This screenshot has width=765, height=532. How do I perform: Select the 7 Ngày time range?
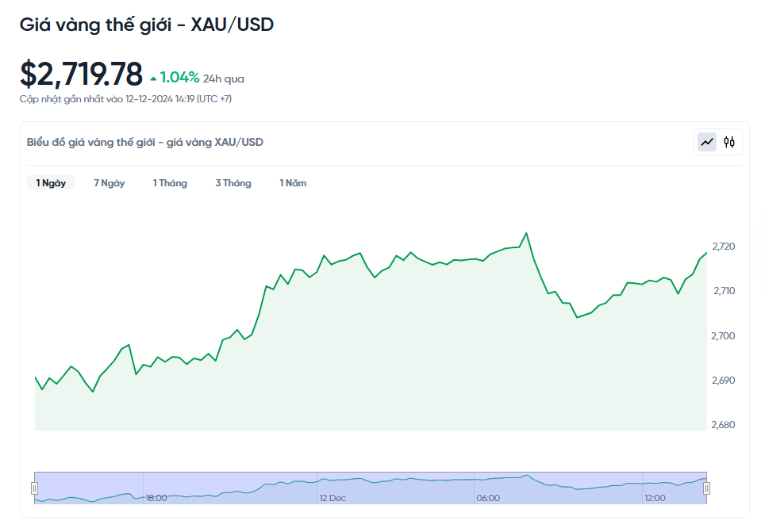tap(109, 183)
